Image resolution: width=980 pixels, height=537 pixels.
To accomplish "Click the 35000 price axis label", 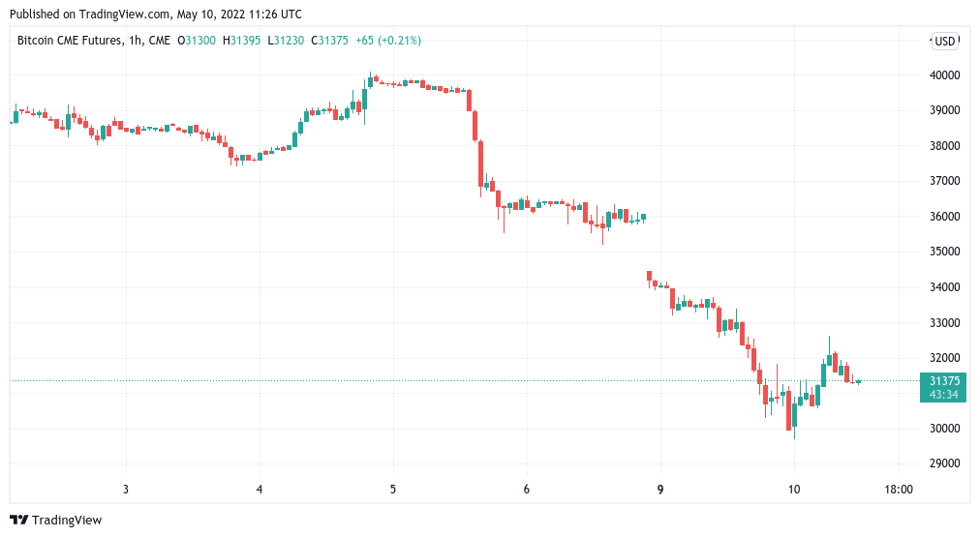I will pos(944,252).
